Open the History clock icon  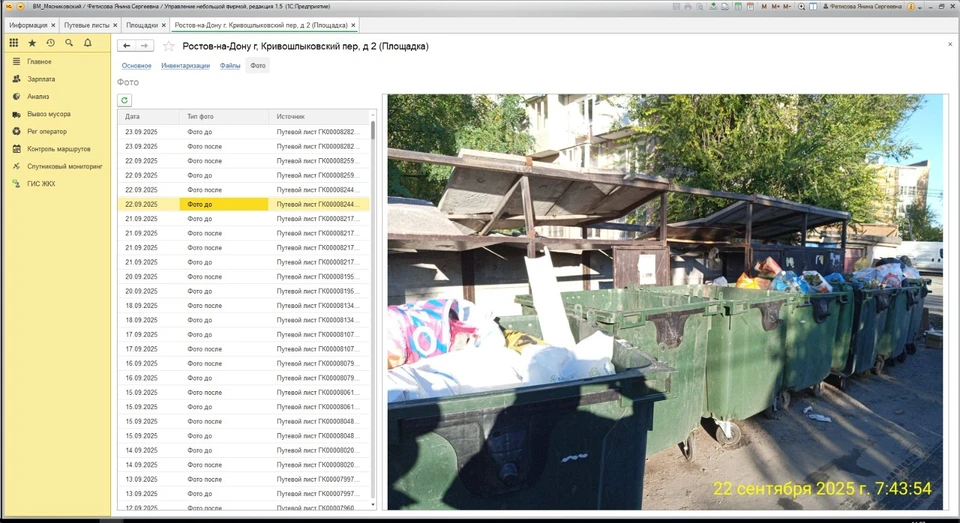[50, 43]
